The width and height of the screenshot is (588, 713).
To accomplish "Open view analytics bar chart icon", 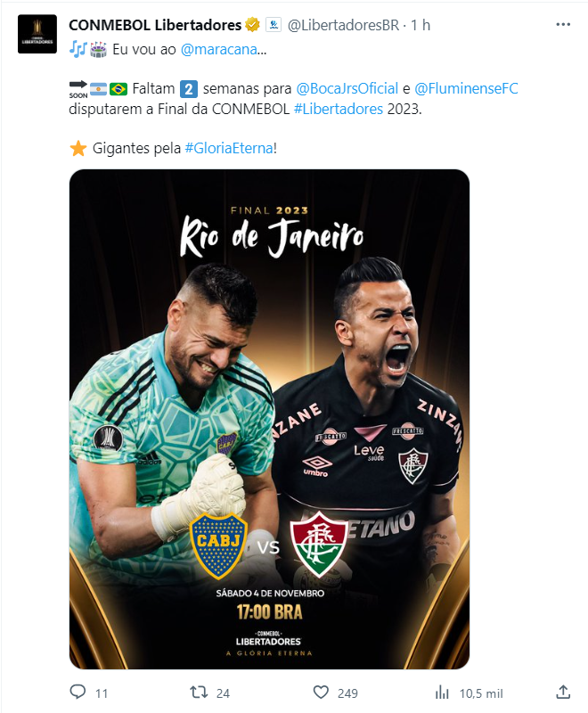I will 442,693.
